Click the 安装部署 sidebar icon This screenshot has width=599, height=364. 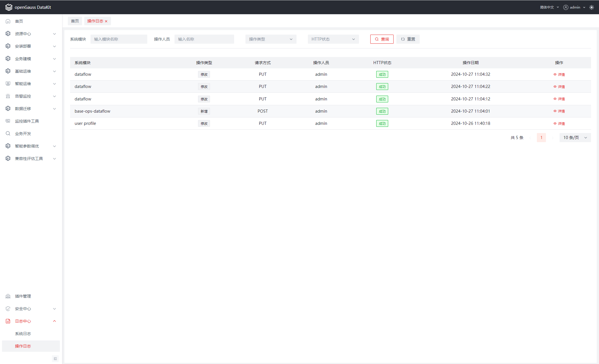coord(8,46)
